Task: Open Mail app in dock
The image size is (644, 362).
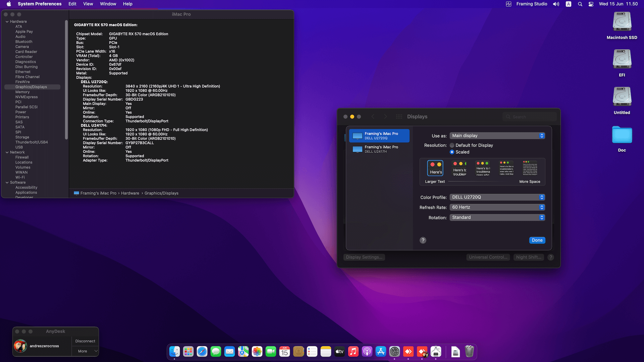Action: 229,351
